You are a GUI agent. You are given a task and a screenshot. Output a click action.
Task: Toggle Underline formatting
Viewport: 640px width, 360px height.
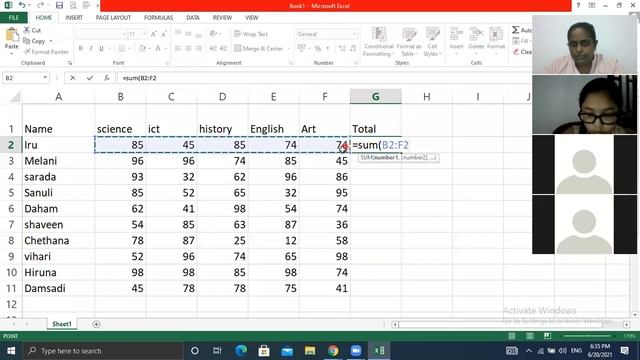(x=101, y=49)
